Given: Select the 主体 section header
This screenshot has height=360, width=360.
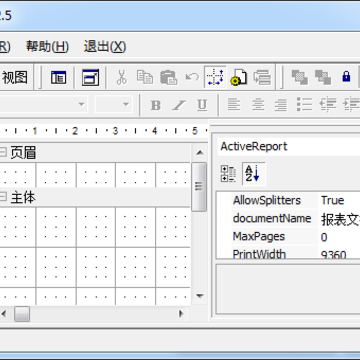Looking at the screenshot, I should 95,197.
